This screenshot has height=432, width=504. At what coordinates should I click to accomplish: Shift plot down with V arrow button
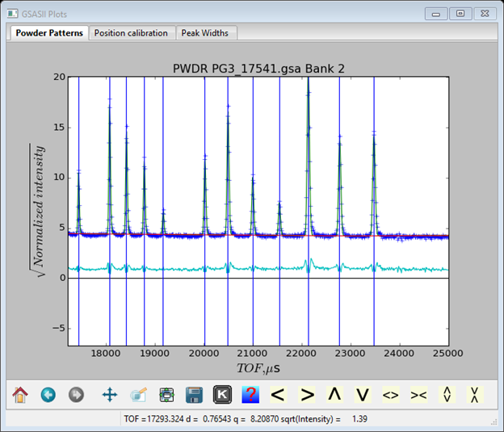pos(363,395)
